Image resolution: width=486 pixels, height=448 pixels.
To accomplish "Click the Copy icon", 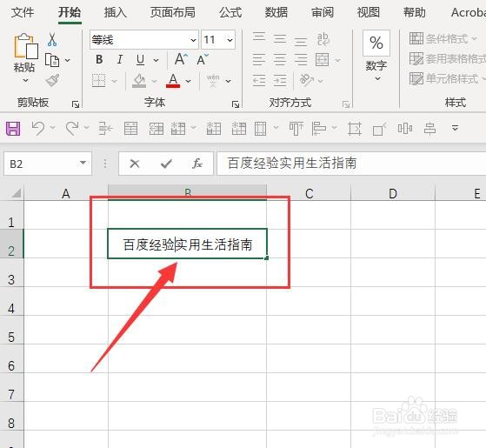I will (x=52, y=60).
